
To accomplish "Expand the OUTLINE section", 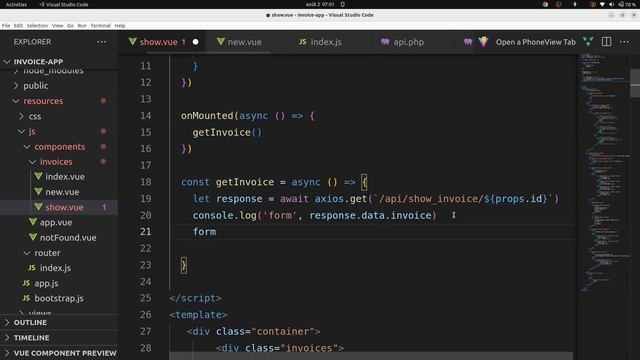I will pyautogui.click(x=30, y=322).
